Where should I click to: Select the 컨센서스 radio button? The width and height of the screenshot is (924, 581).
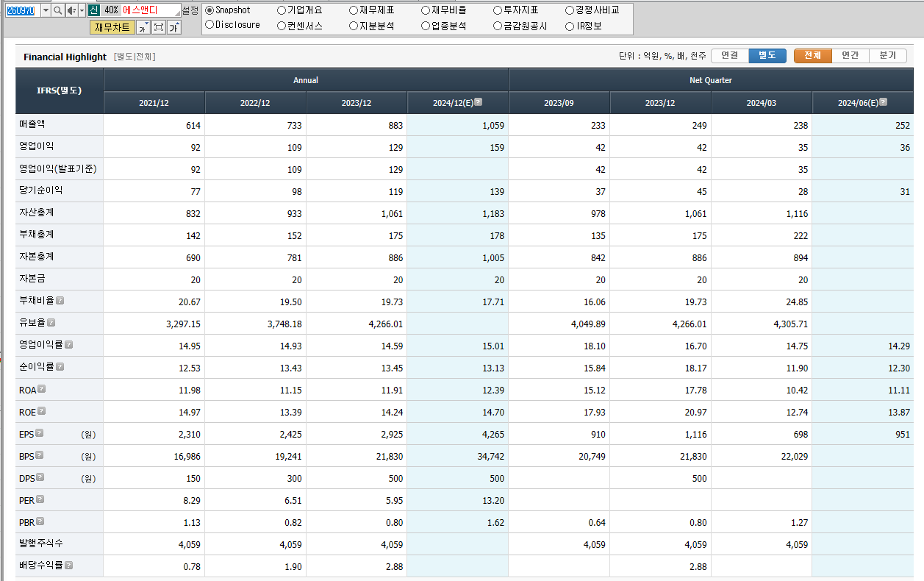tap(282, 26)
